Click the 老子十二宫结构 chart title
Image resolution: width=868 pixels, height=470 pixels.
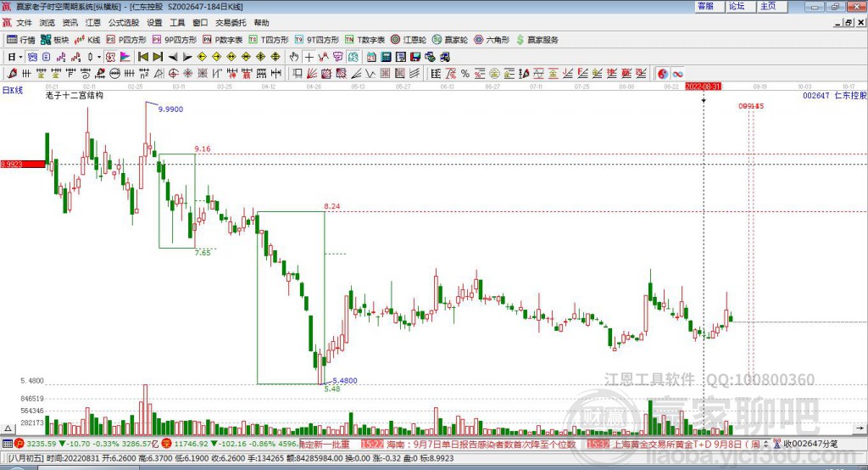click(75, 95)
